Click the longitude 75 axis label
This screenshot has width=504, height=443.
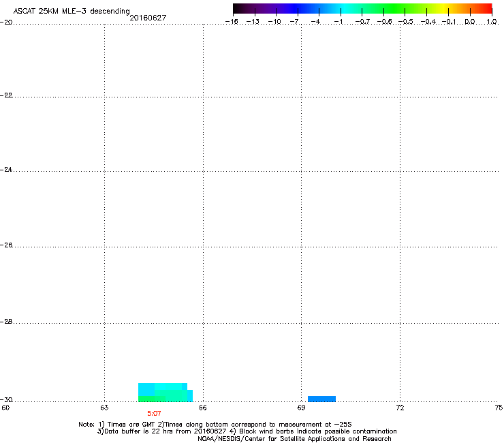pyautogui.click(x=499, y=408)
